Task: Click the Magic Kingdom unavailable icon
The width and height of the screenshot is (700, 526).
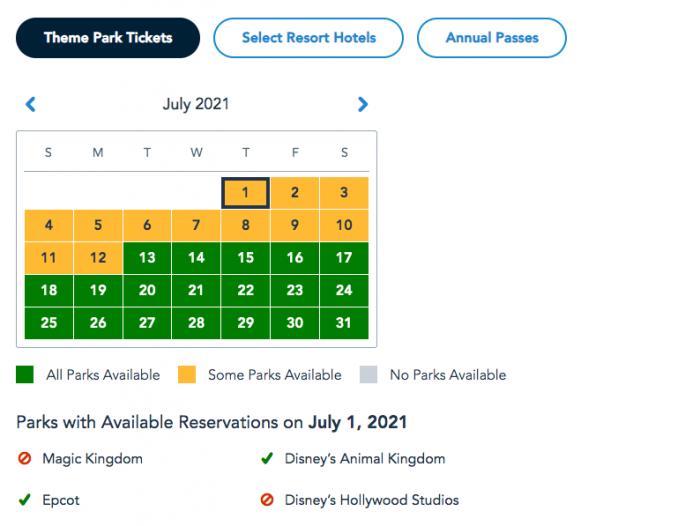Action: 25,458
